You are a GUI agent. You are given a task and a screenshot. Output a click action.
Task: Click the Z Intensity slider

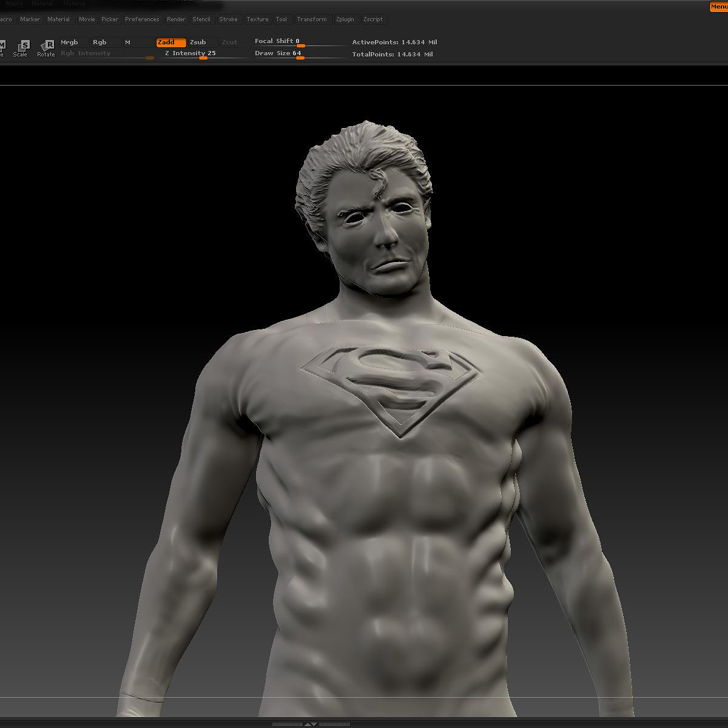coord(205,54)
